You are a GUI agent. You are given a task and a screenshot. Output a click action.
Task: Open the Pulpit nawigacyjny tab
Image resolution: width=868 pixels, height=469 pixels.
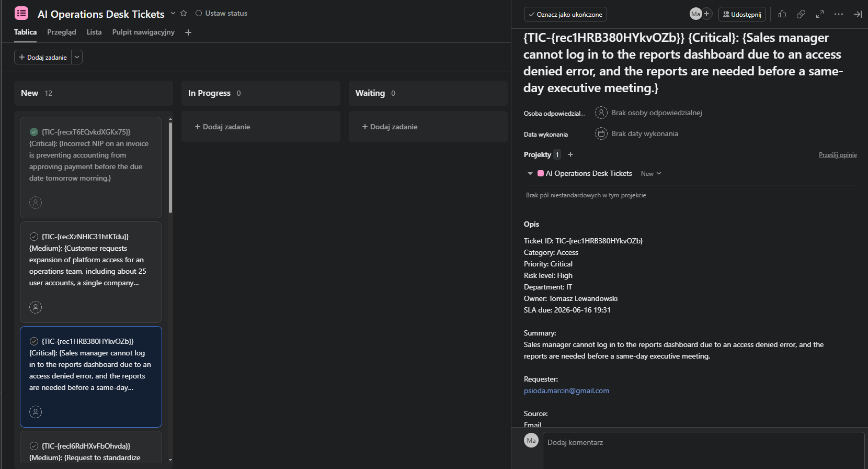(x=143, y=32)
